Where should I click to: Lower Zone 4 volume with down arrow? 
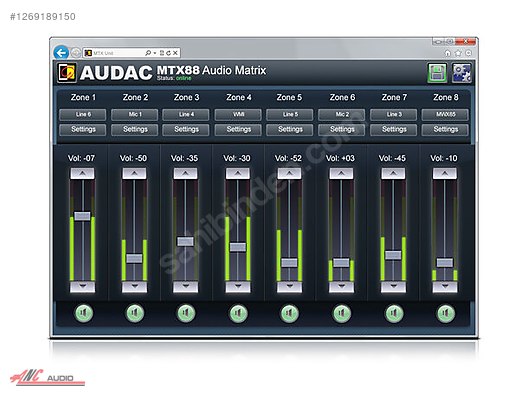238,287
